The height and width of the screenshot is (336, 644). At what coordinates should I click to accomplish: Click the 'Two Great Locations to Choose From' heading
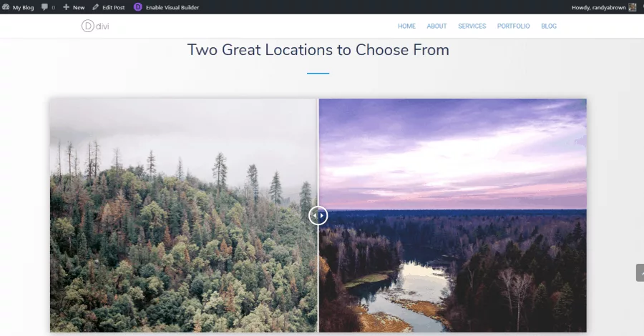(318, 50)
